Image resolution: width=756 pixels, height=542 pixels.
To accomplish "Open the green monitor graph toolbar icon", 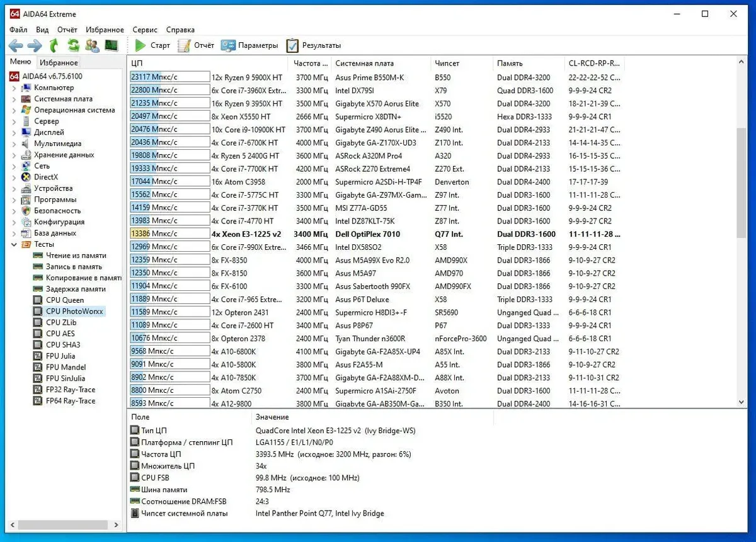I will pyautogui.click(x=111, y=45).
